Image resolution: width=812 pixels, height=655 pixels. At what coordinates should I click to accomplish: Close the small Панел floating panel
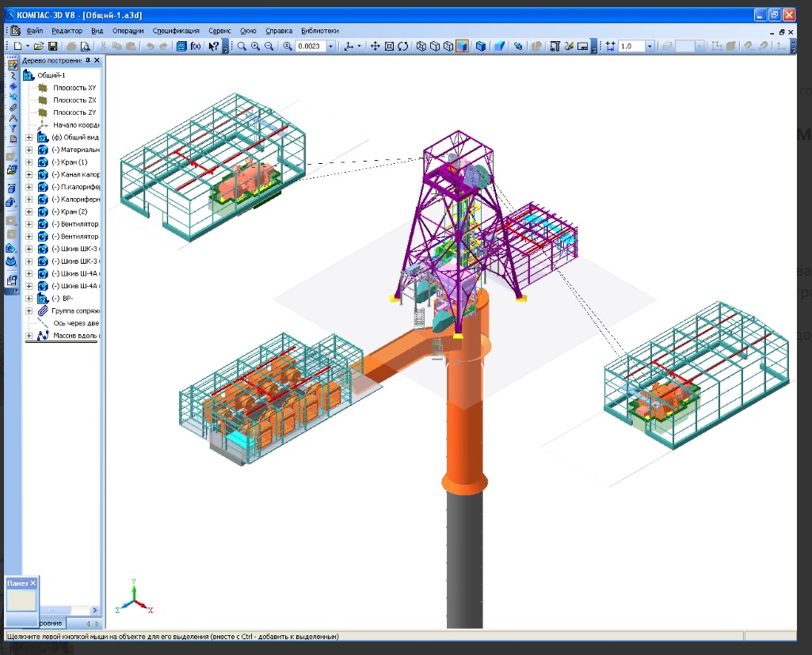tap(33, 583)
